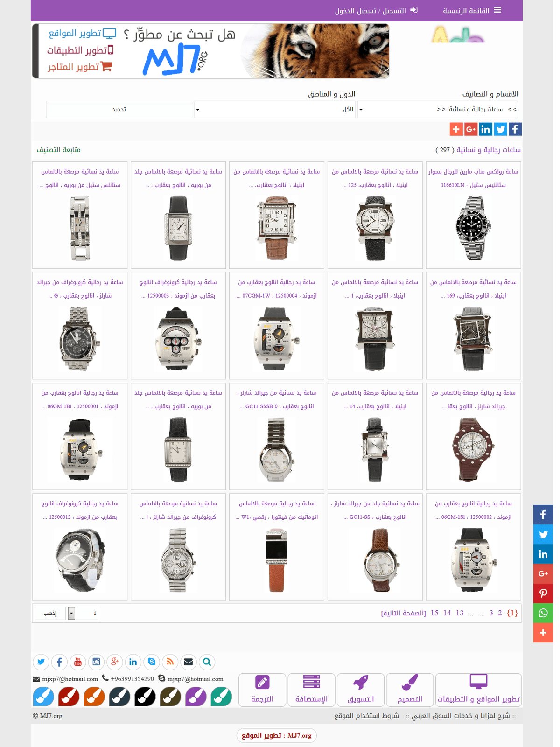Click the Facebook share icon in the top share row

tap(515, 129)
